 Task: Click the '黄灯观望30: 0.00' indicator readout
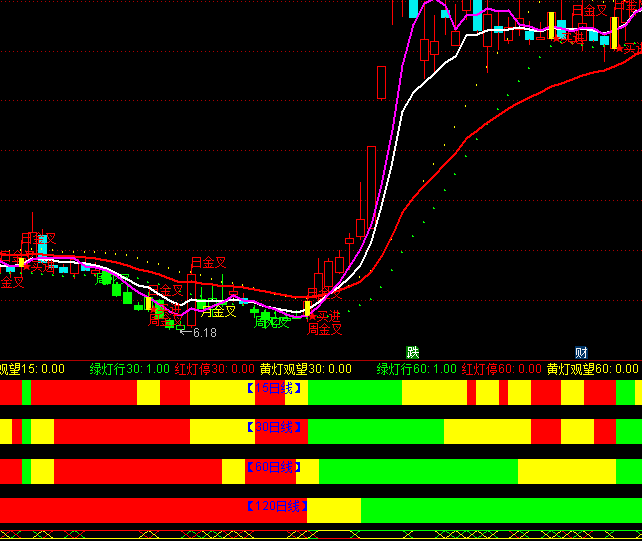(x=306, y=369)
